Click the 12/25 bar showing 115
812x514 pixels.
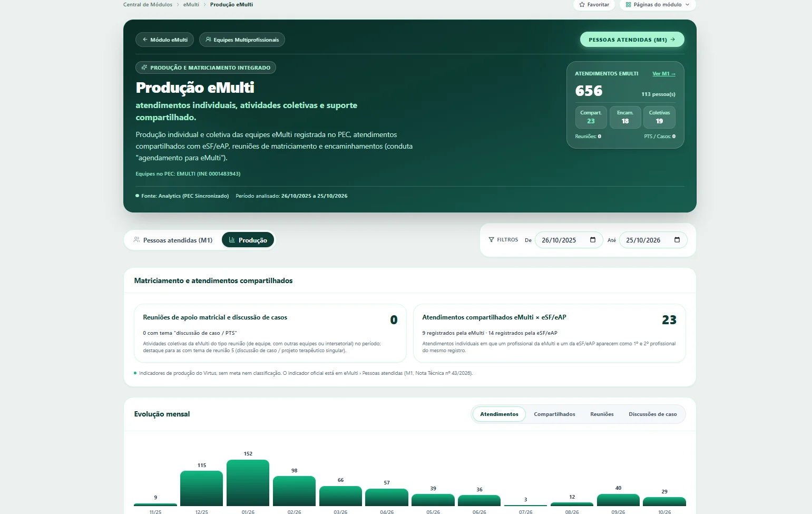pos(201,489)
